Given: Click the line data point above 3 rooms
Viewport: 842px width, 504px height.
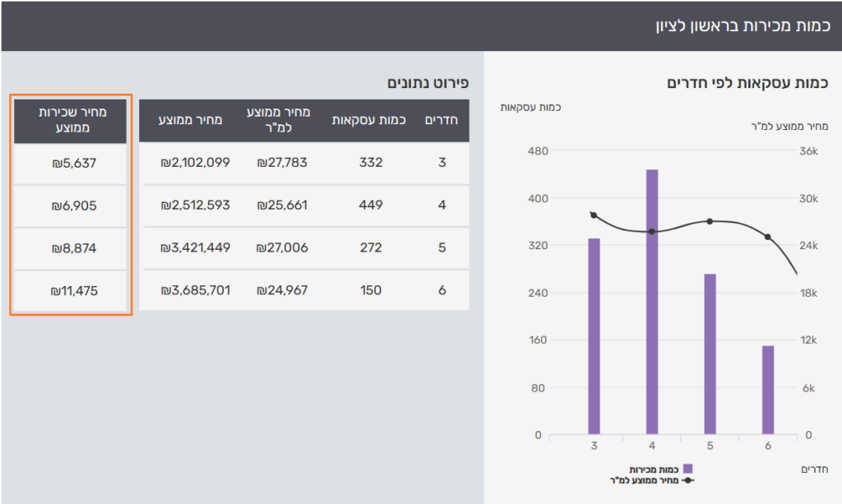Looking at the screenshot, I should [x=594, y=215].
